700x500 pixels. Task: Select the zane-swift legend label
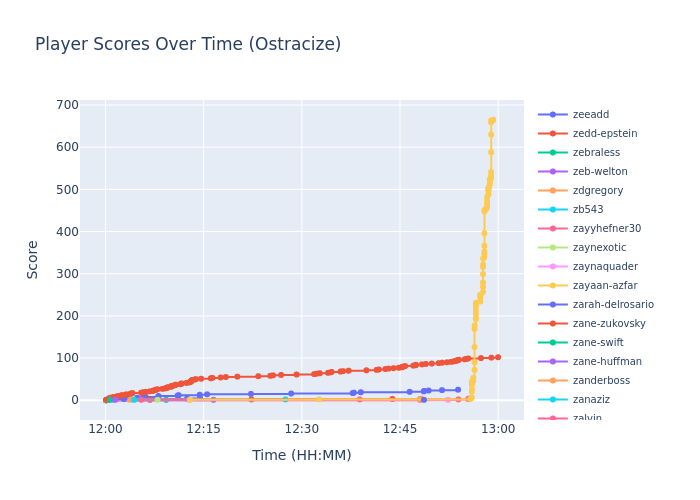599,343
